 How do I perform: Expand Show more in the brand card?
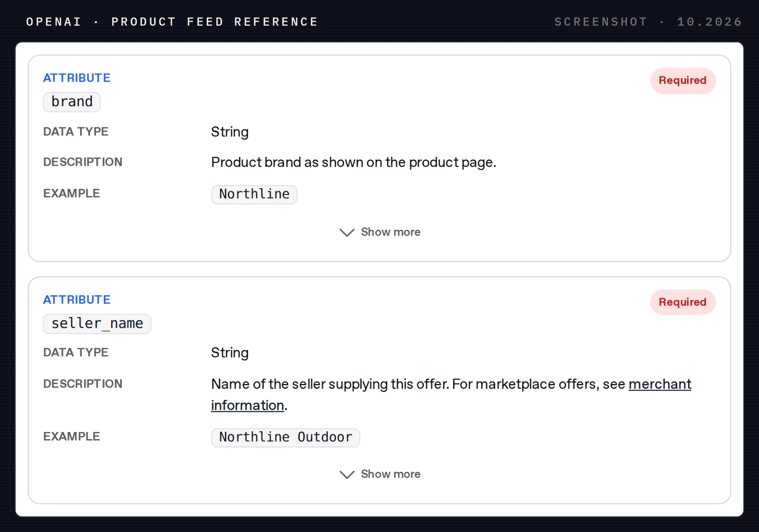point(380,232)
